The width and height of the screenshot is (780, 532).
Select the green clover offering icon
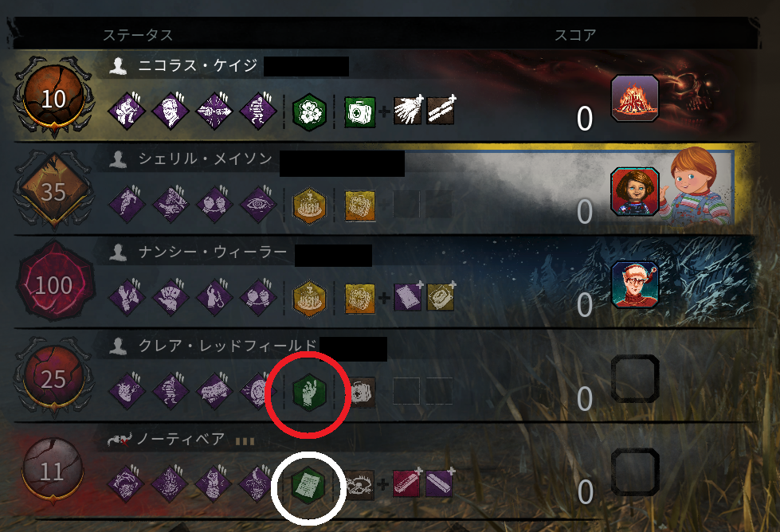(309, 111)
